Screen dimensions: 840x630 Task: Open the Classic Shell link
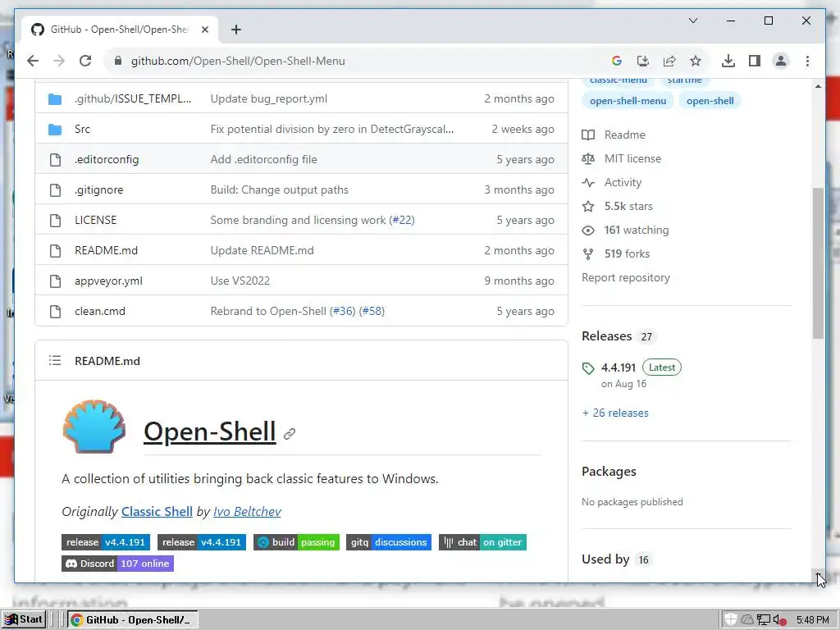pos(157,512)
